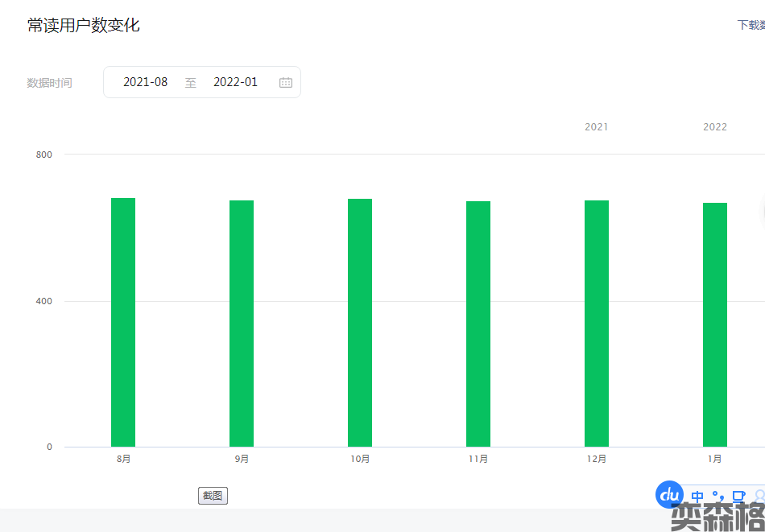Click the 2021 year label above chart
The image size is (765, 532).
pos(597,127)
